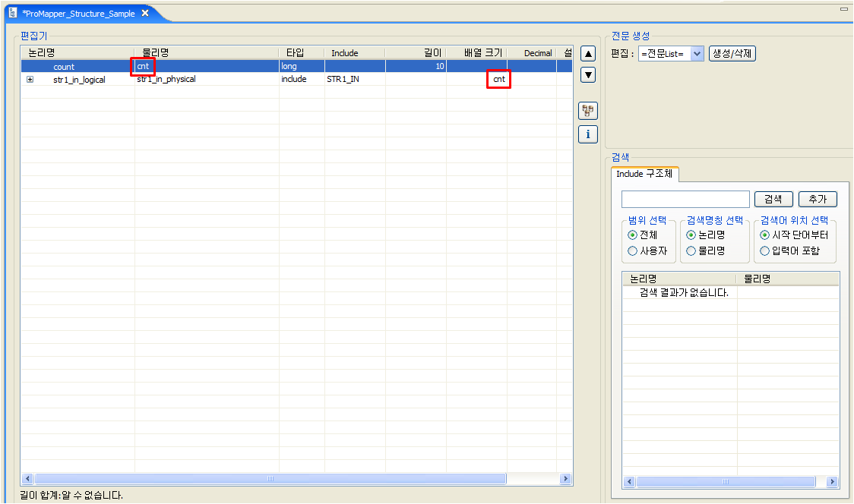This screenshot has height=504, width=854.
Task: Click the grouping tool icon below the arrows
Action: (x=587, y=110)
